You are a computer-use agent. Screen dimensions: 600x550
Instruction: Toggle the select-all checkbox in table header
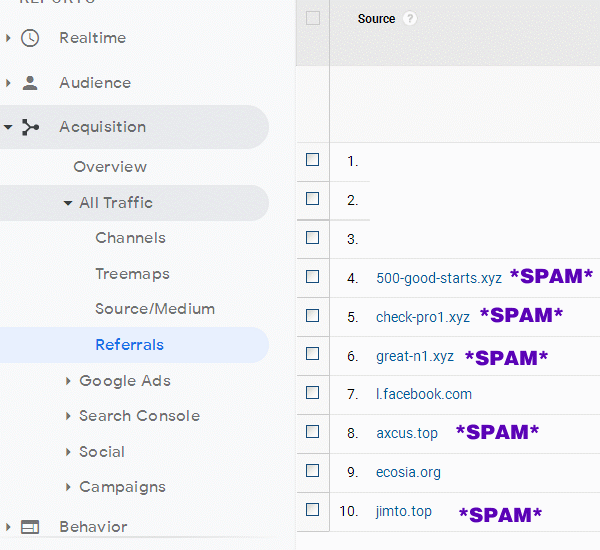click(x=313, y=18)
